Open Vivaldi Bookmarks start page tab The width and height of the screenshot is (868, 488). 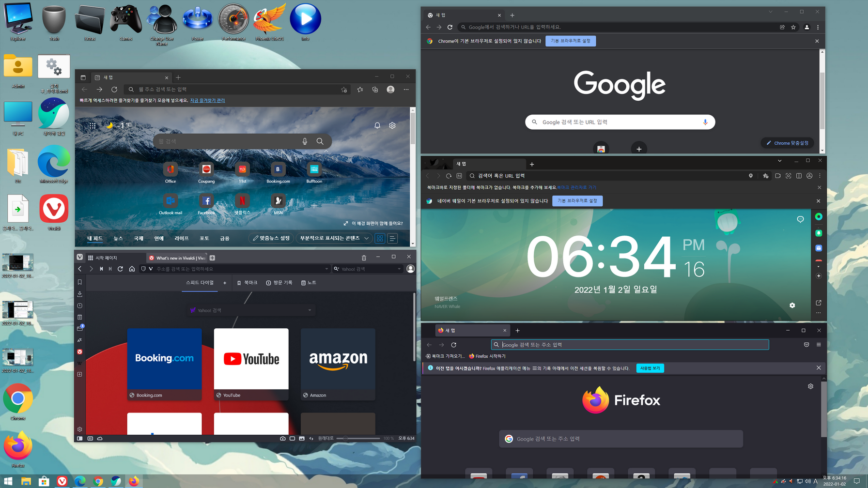pyautogui.click(x=247, y=283)
